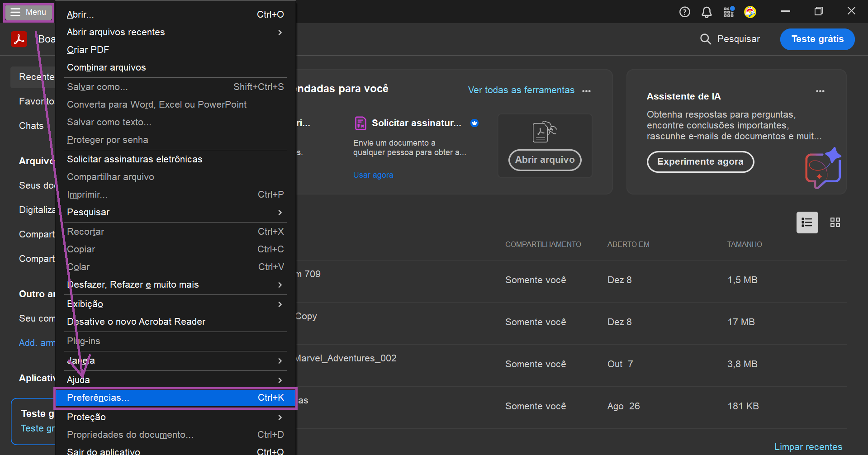868x455 pixels.
Task: Choose Salvar como texto...
Action: tap(175, 122)
